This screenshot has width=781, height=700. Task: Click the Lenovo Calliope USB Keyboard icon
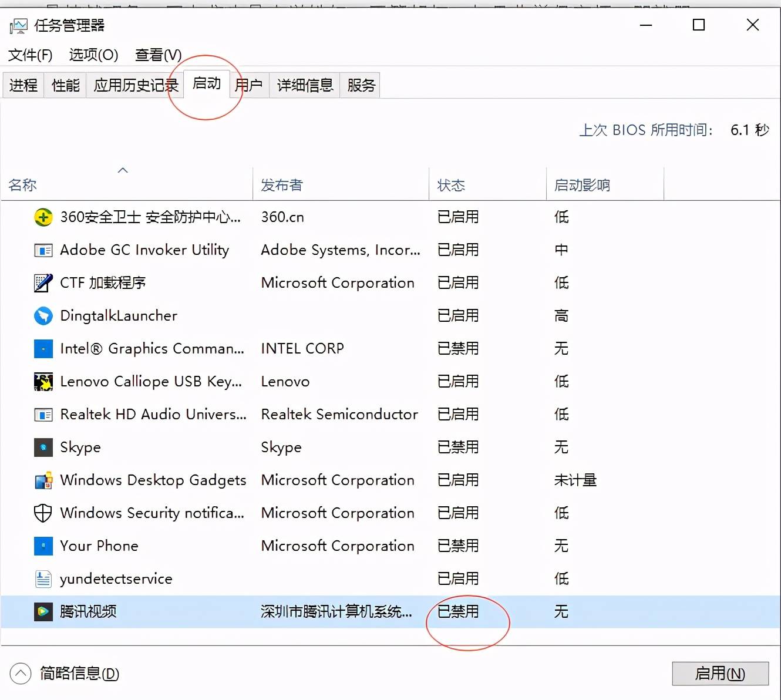43,382
